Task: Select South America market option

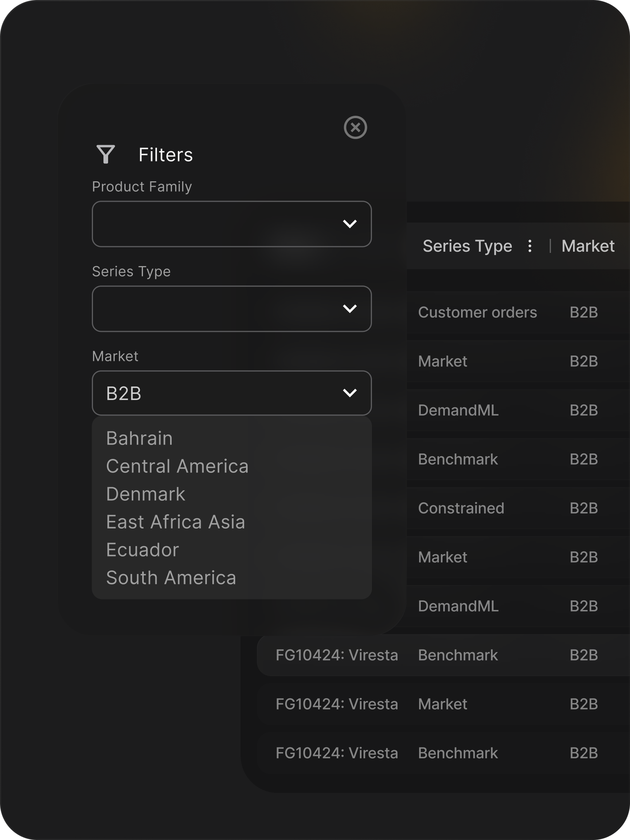Action: 171,578
